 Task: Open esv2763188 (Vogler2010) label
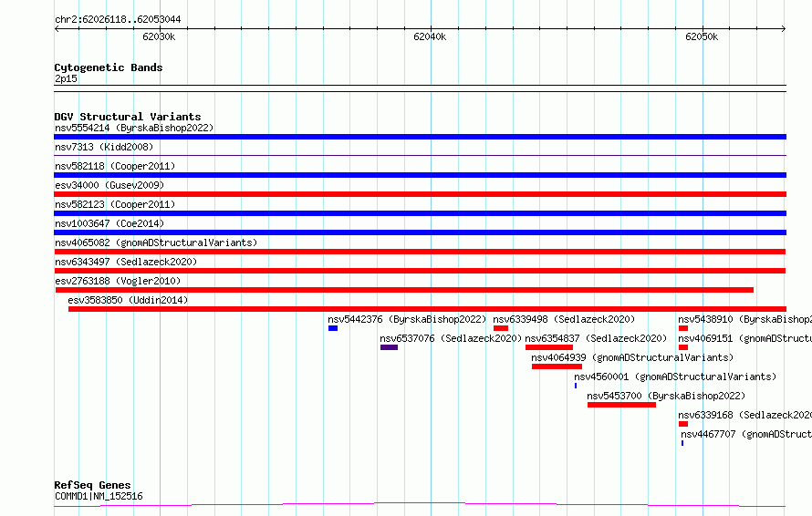pyautogui.click(x=118, y=281)
